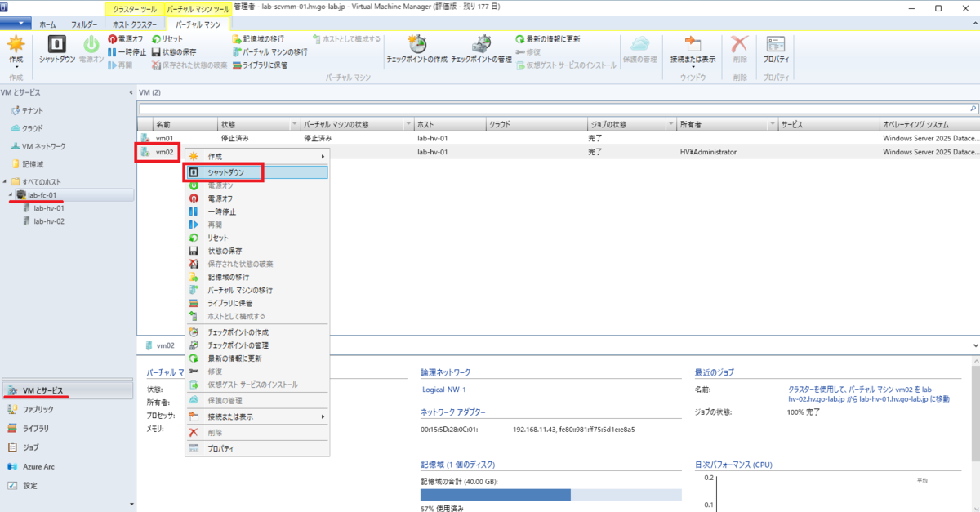The height and width of the screenshot is (512, 980).
Task: Click 状態の保存 in the ribbon
Action: 173,51
